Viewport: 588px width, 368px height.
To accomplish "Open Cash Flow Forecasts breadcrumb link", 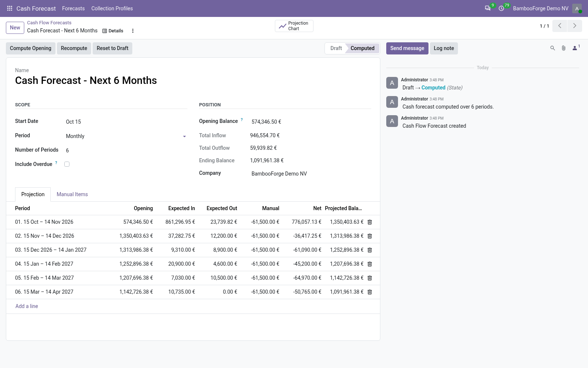I will click(x=49, y=23).
